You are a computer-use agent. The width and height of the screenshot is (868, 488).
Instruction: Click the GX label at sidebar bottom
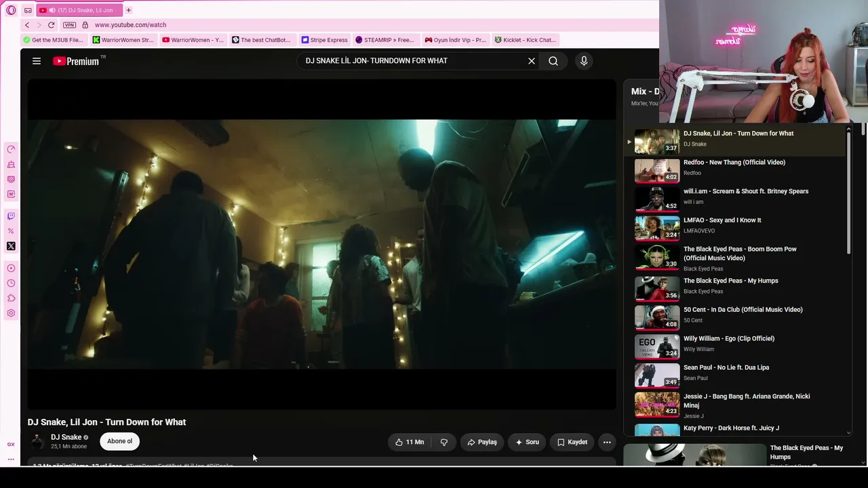tap(11, 445)
